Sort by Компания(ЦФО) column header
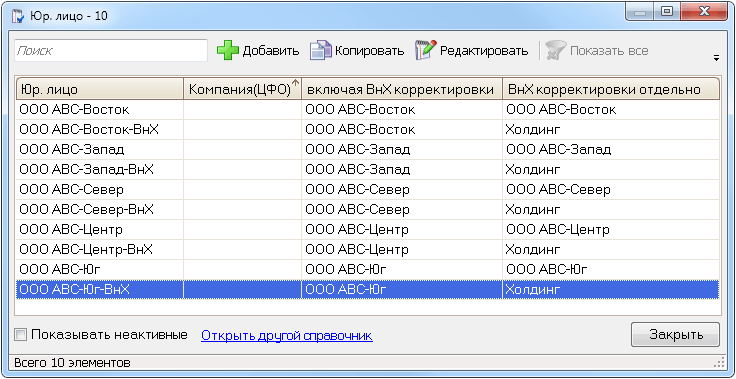The height and width of the screenshot is (379, 736). [242, 89]
